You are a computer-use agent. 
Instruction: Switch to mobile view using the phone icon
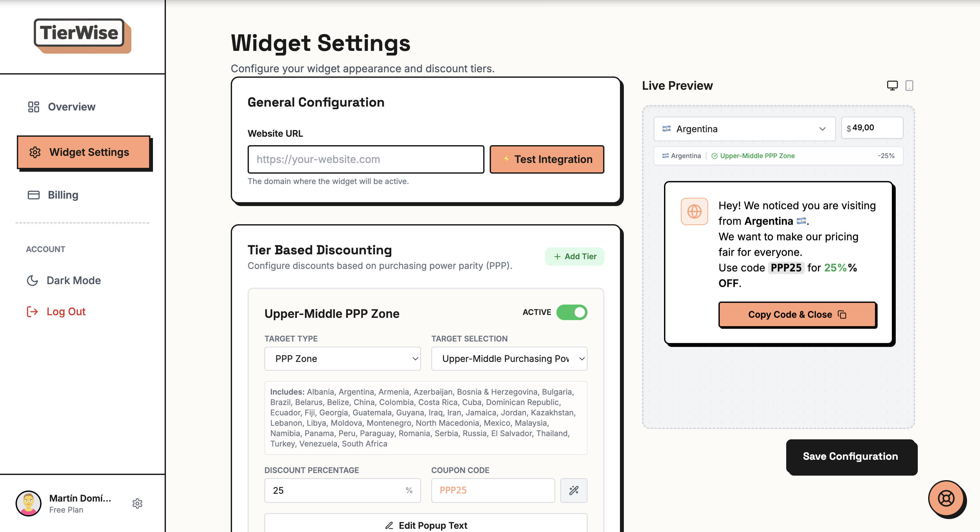910,85
